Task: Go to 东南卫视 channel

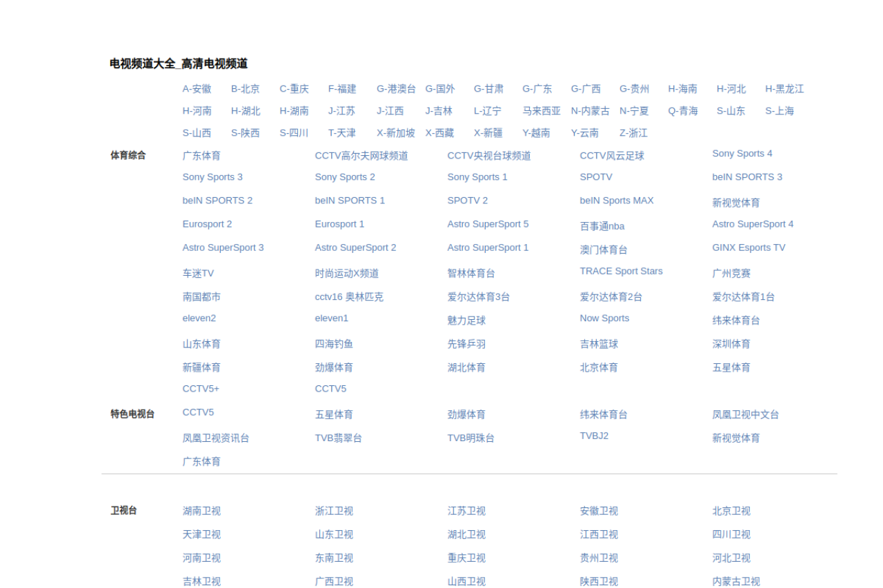Action: tap(334, 558)
